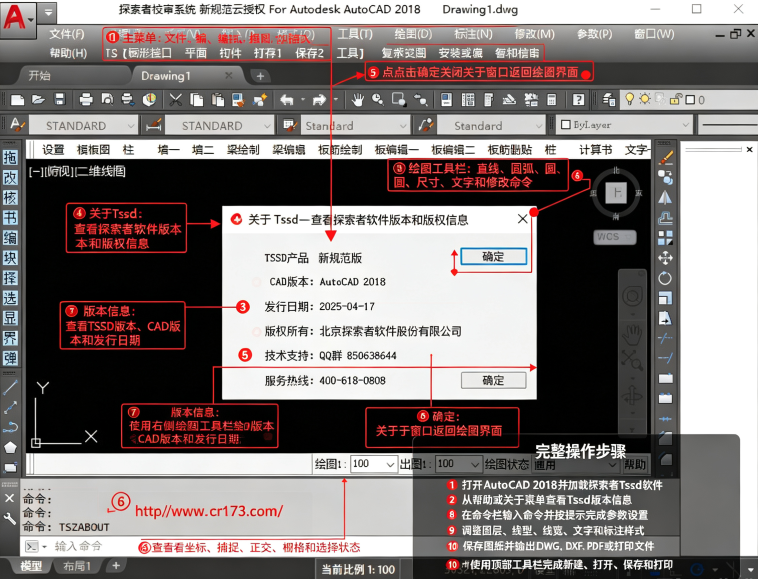Click the Plot printer icon
This screenshot has height=579, width=758.
point(86,100)
